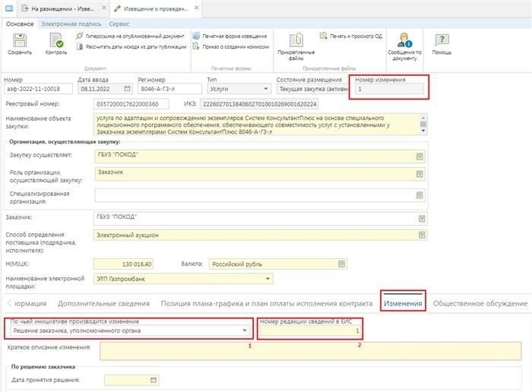Screen dimensions: 532x392
Task: Open Прикрепленные файлы paperclip icon
Action: (x=296, y=40)
